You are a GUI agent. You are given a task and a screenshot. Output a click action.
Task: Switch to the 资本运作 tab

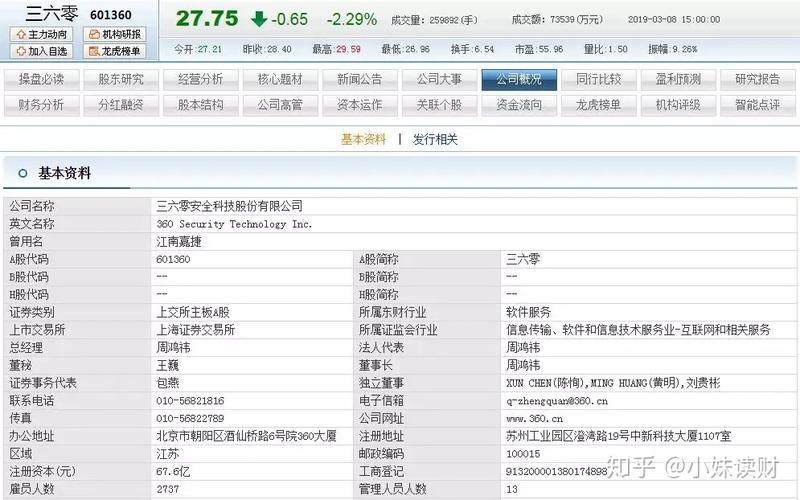tap(360, 105)
